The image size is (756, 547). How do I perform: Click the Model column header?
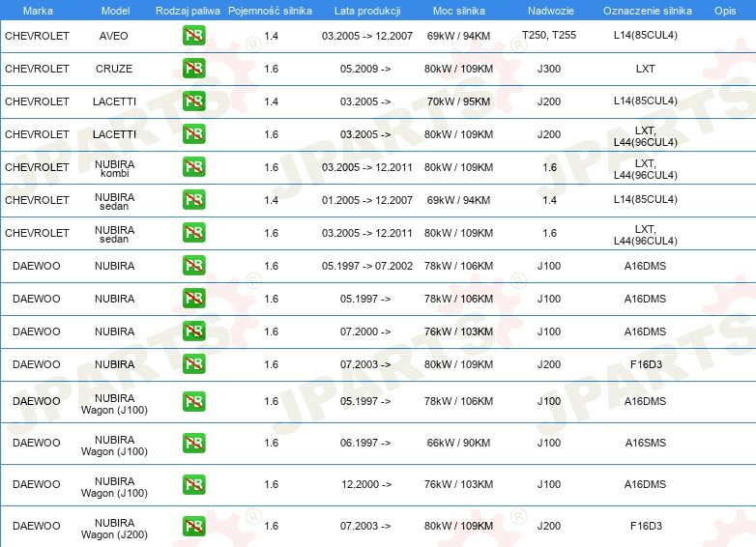coord(114,10)
